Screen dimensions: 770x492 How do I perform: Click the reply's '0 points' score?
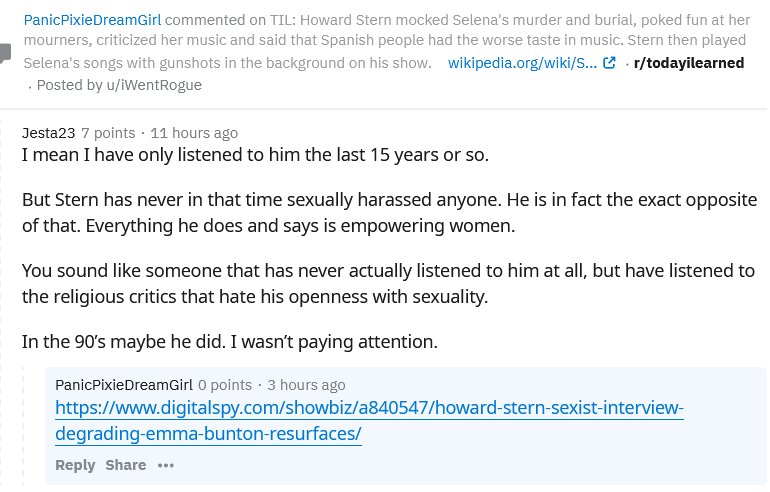point(225,385)
